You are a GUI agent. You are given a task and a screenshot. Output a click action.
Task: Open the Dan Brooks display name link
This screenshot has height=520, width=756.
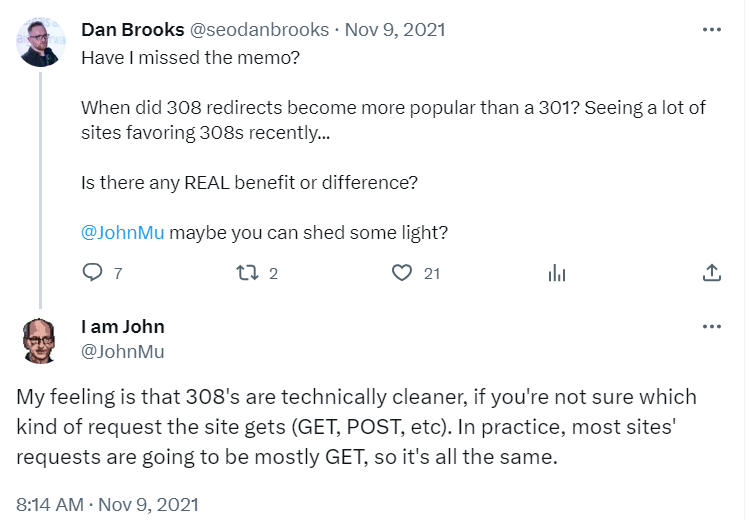click(x=132, y=29)
